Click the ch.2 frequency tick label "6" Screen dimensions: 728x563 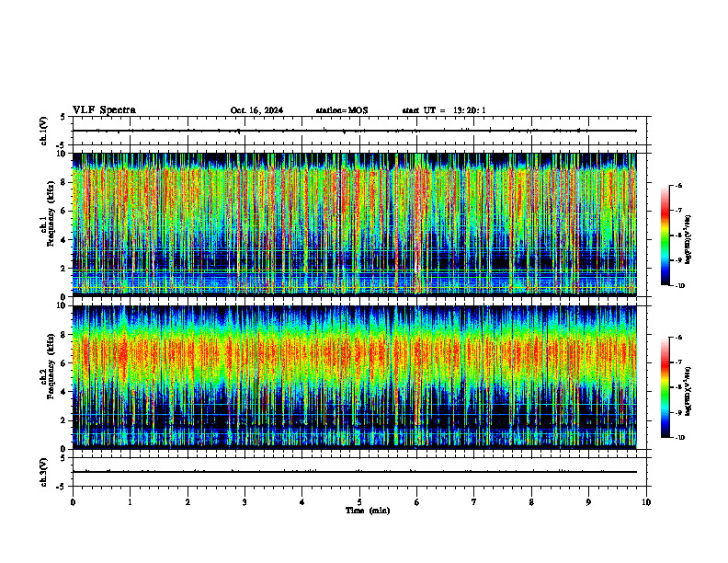pos(63,363)
